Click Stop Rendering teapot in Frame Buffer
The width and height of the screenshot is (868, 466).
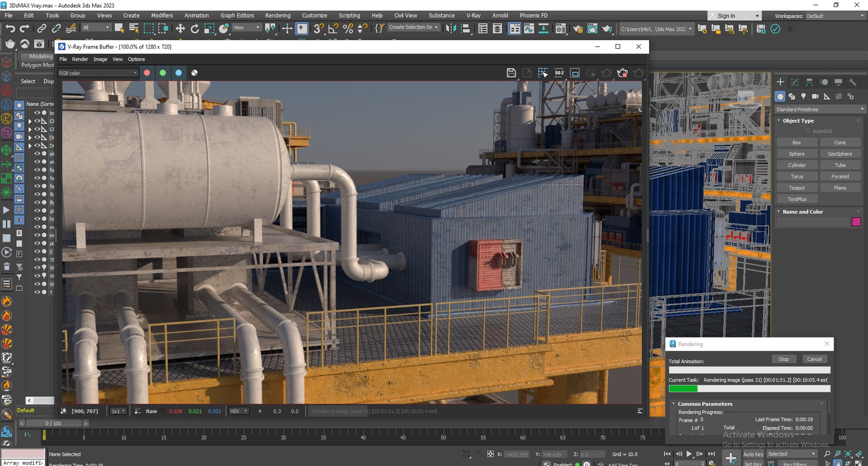[x=623, y=73]
